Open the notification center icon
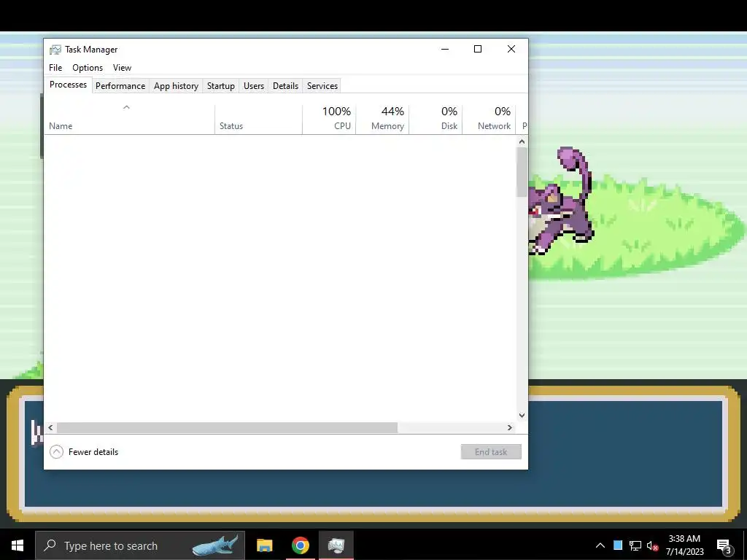 pos(724,546)
